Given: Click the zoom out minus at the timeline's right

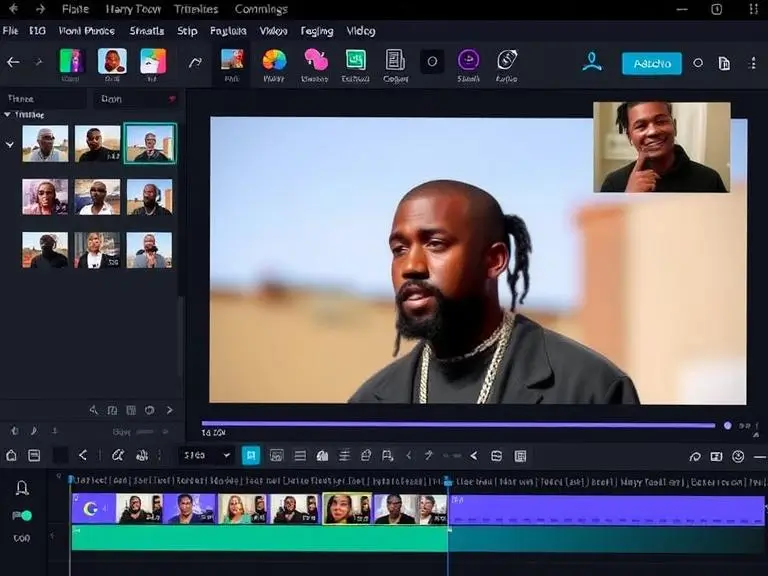Looking at the screenshot, I should click(760, 457).
